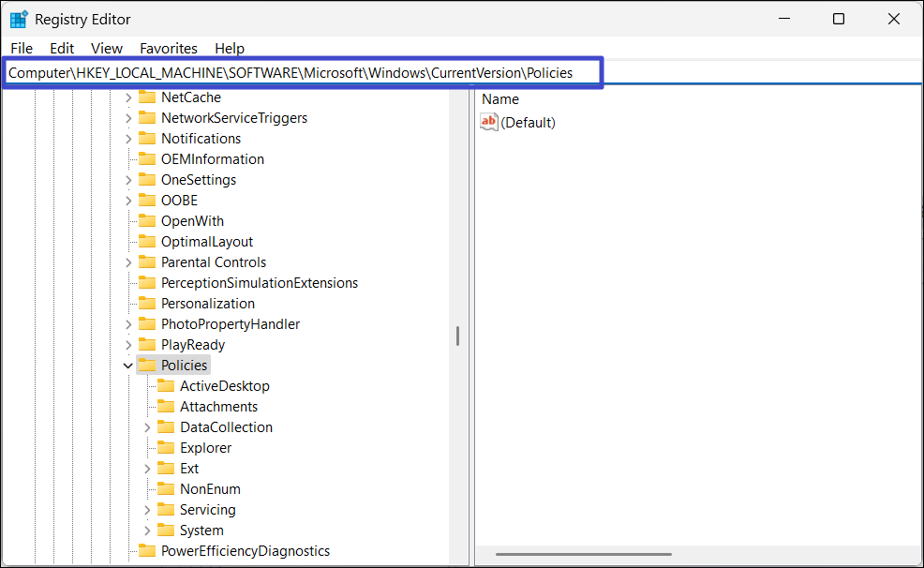Click the NonEnum folder icon
The width and height of the screenshot is (924, 568).
point(166,489)
